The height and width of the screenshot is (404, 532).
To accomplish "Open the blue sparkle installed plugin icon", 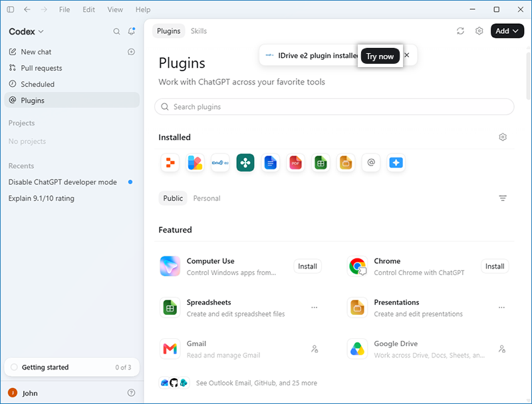I will (x=396, y=163).
